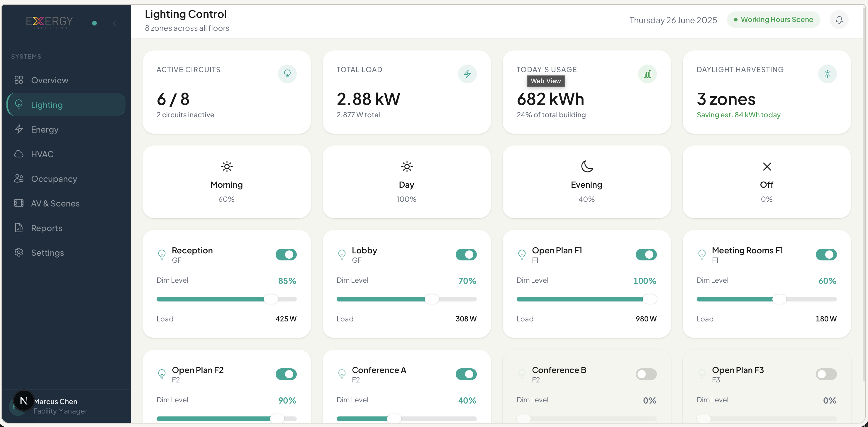Click the Today's Usage 682 kWh card
The height and width of the screenshot is (427, 868).
[x=586, y=92]
